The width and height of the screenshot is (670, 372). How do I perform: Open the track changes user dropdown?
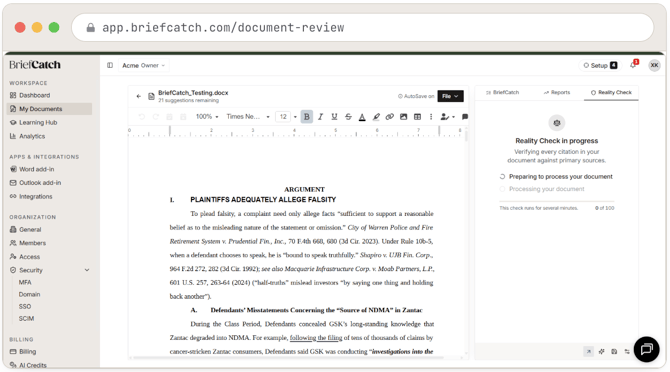(x=447, y=117)
